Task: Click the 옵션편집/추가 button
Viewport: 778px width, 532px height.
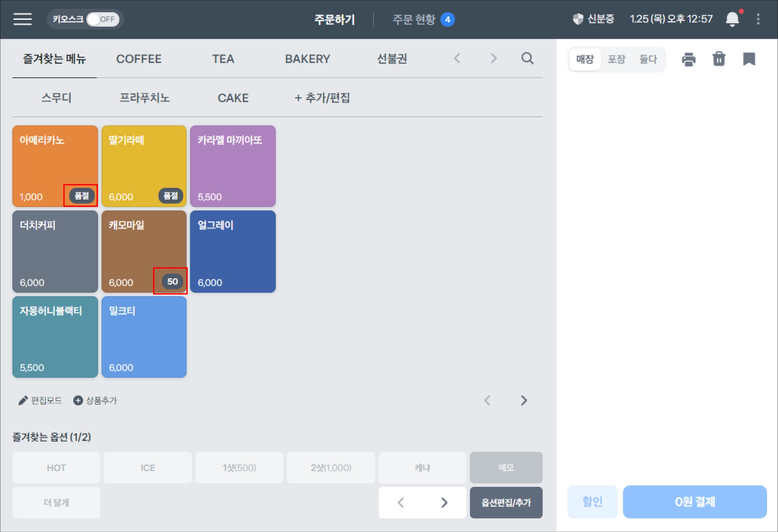Action: (506, 502)
